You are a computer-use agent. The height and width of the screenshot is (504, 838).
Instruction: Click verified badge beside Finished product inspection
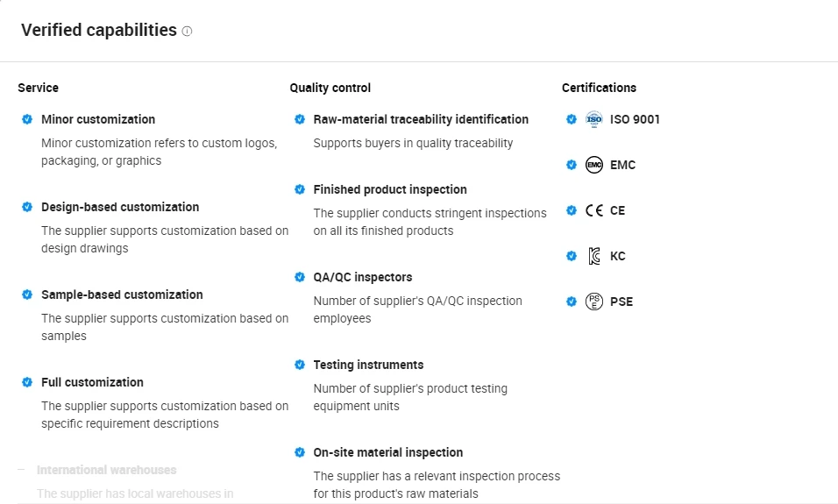[x=300, y=189]
